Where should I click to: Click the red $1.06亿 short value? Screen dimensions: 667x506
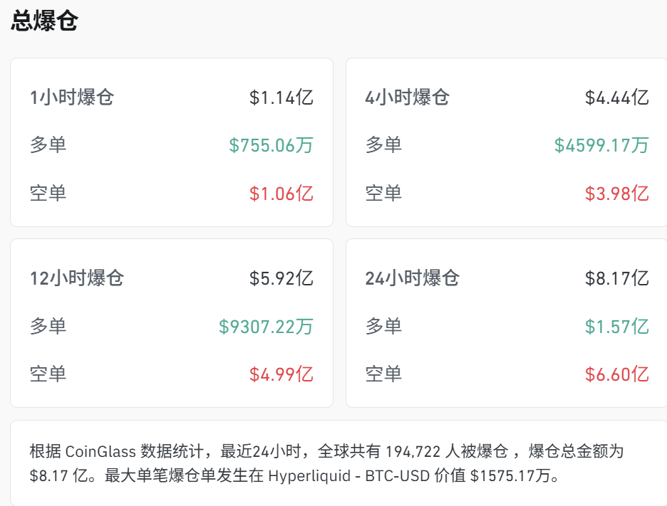(281, 194)
